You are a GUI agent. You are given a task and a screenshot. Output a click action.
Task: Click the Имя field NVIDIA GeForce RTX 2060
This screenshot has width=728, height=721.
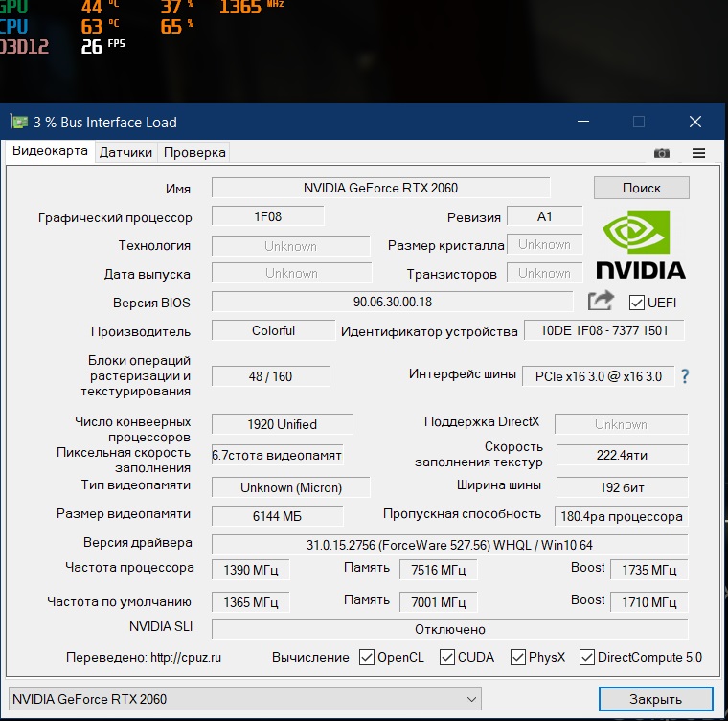tap(380, 188)
